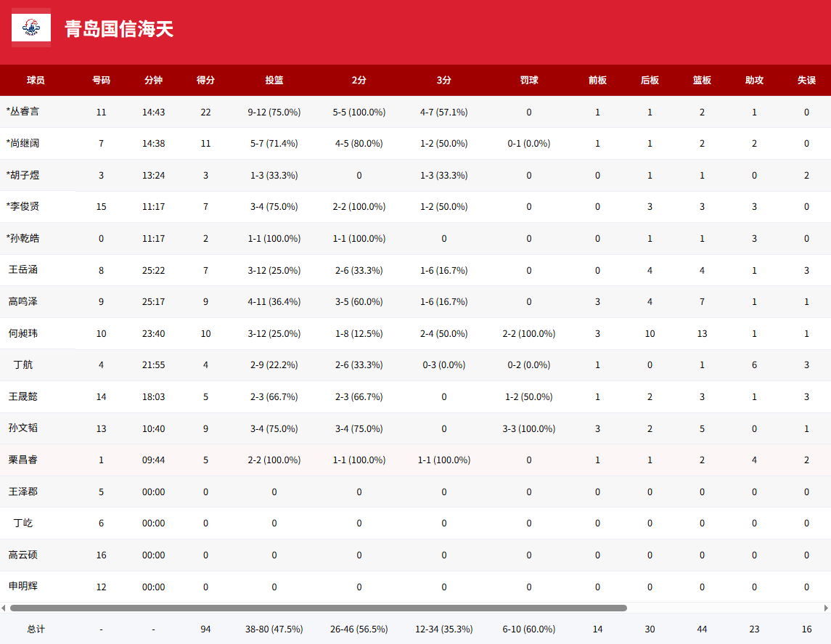Click the horizontal scrollbar thumb
This screenshot has height=644, width=831.
pos(318,608)
